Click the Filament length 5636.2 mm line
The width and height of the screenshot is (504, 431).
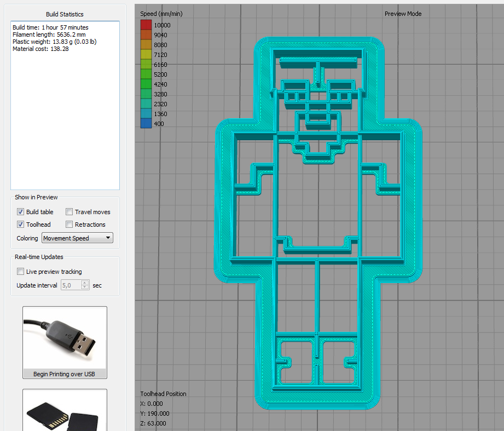pos(49,35)
